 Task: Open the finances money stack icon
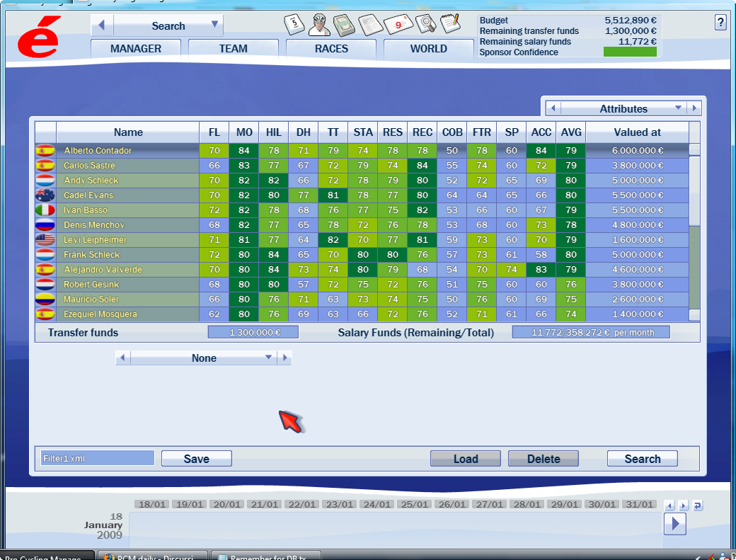[x=345, y=25]
